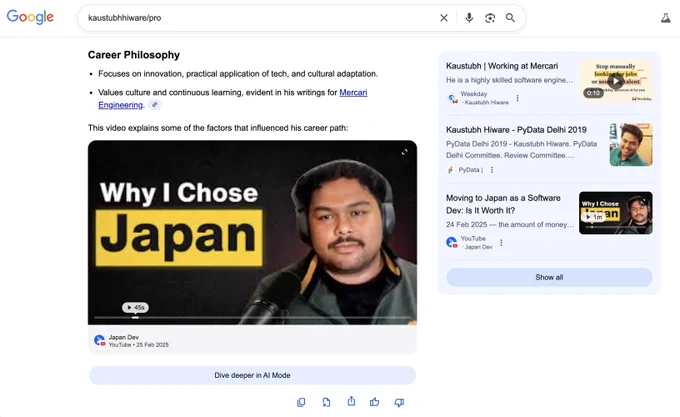
Task: Click the Show all button
Action: tap(549, 277)
